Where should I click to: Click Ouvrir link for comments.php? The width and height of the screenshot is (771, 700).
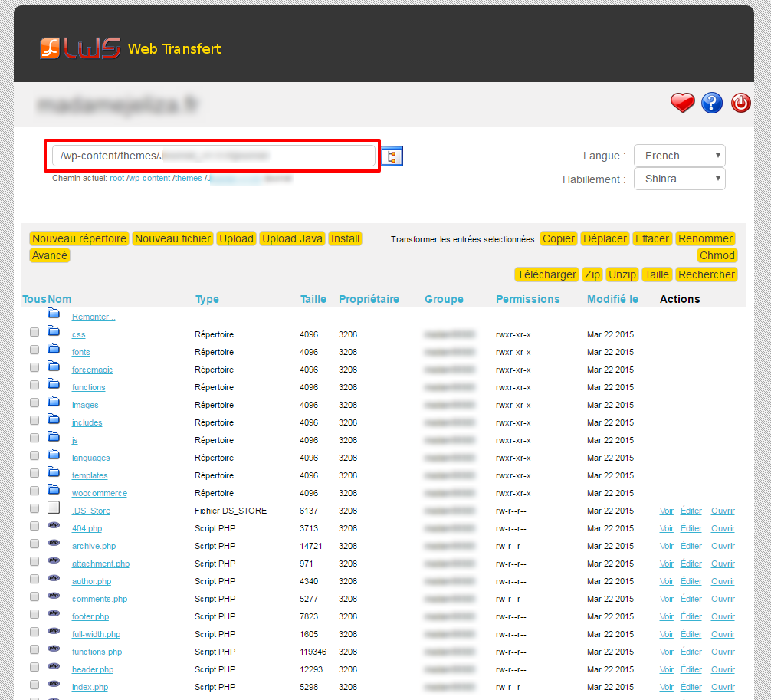[723, 599]
